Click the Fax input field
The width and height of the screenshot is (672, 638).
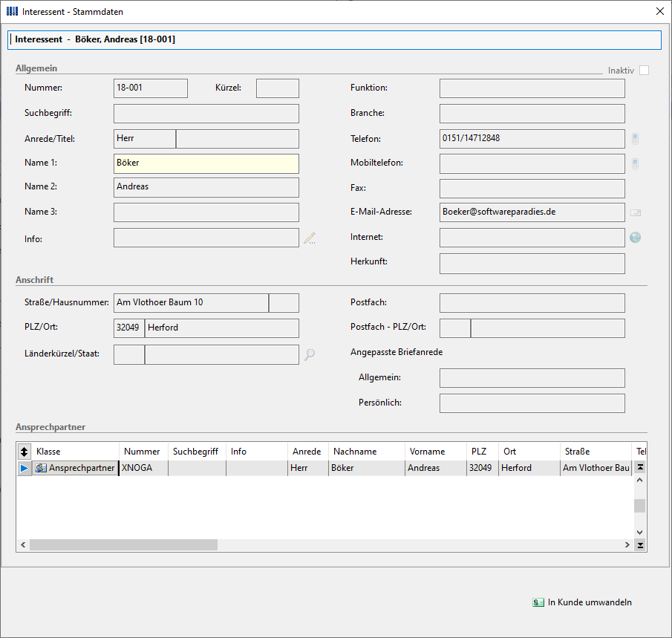pos(532,188)
